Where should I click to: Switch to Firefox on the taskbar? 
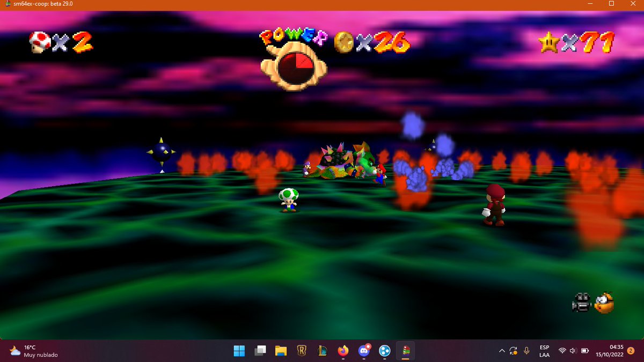pos(343,351)
